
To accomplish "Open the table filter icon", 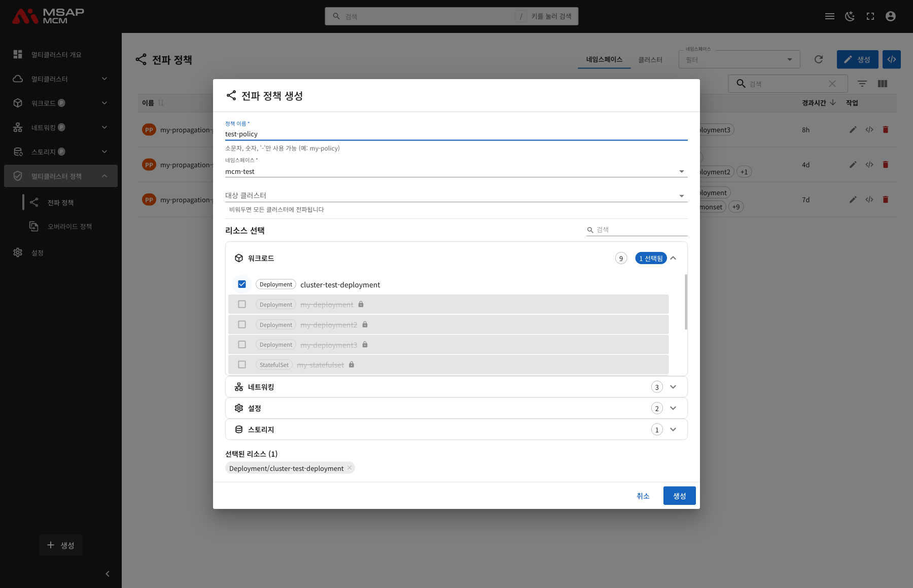I will [x=862, y=84].
